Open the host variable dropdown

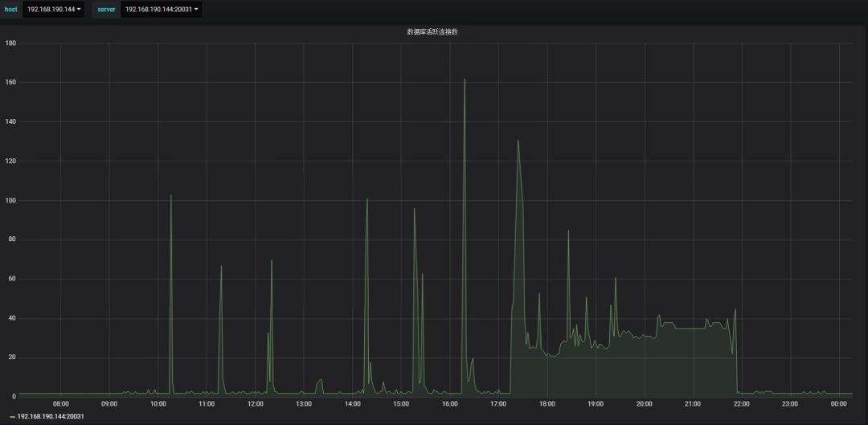pos(53,10)
